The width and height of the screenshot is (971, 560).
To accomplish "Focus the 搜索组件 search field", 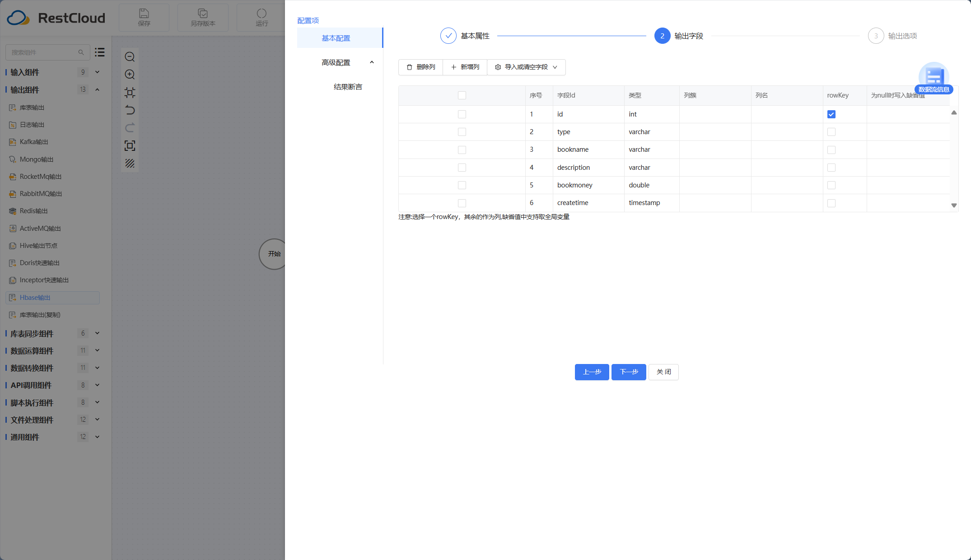I will 47,52.
